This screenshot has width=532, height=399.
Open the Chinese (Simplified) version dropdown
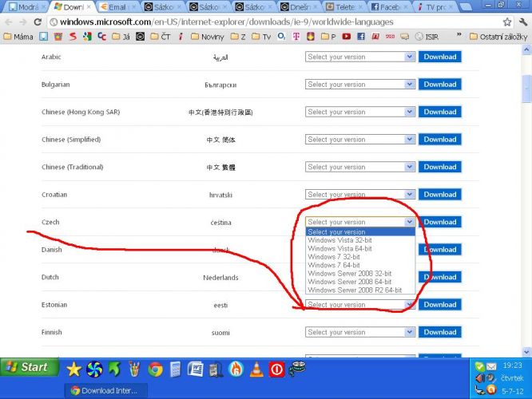[360, 140]
